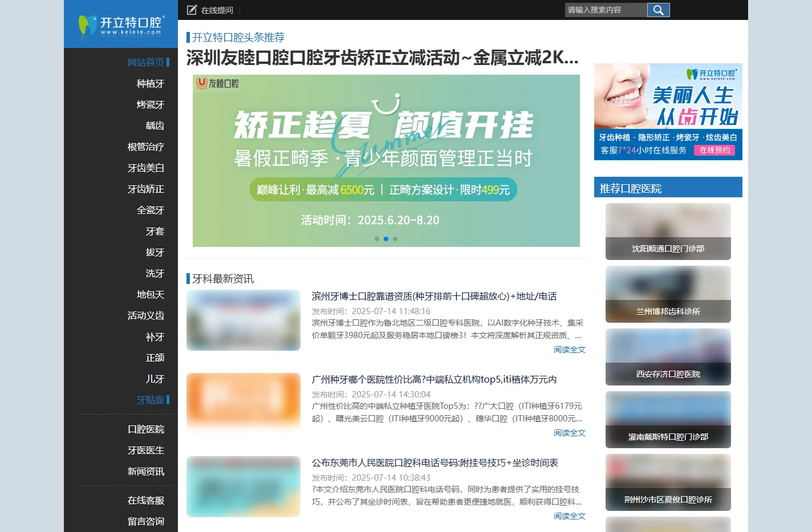Screen dimensions: 812x532
Task: Open the 地包天 menu item
Action: pos(151,294)
